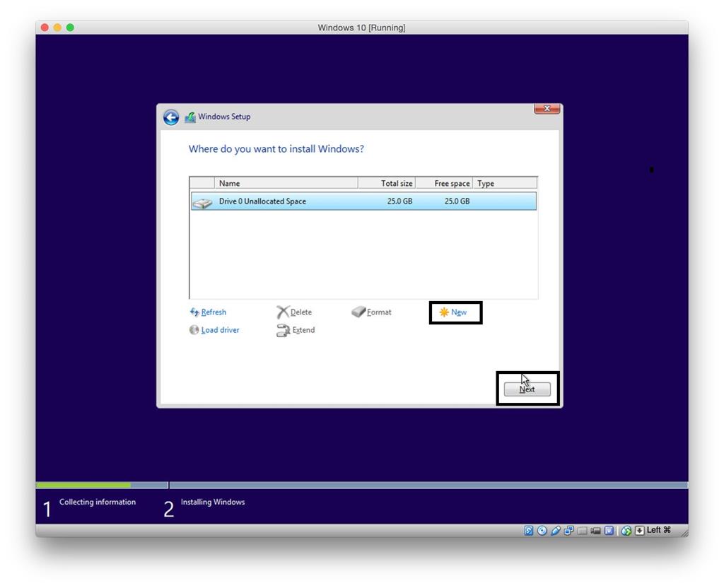Click the Windows 10 [Running] title bar text
724x588 pixels.
[361, 28]
